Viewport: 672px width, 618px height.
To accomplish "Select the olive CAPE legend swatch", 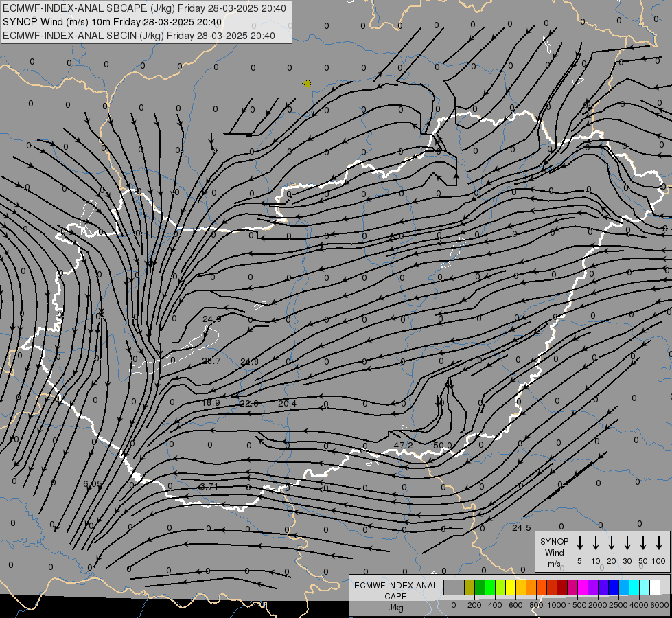I will pos(470,587).
